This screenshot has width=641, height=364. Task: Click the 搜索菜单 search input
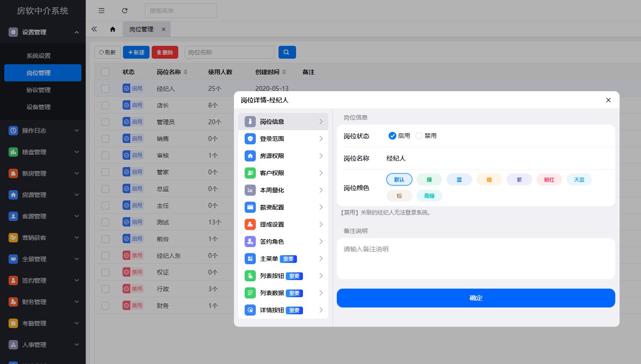(x=181, y=11)
